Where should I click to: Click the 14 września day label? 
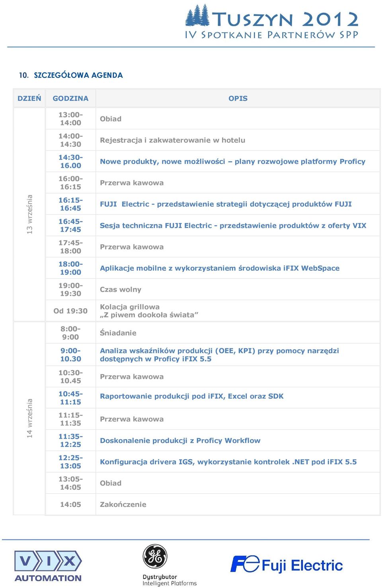(x=29, y=418)
